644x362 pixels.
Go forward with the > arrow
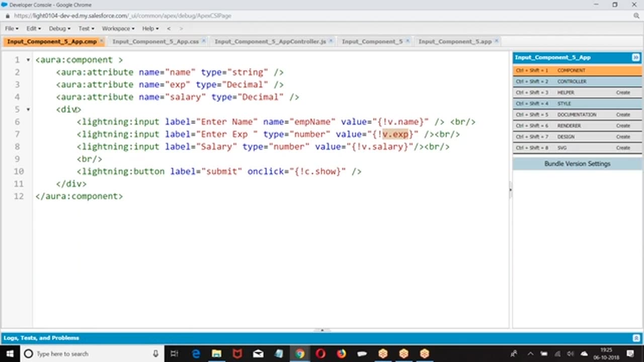181,29
